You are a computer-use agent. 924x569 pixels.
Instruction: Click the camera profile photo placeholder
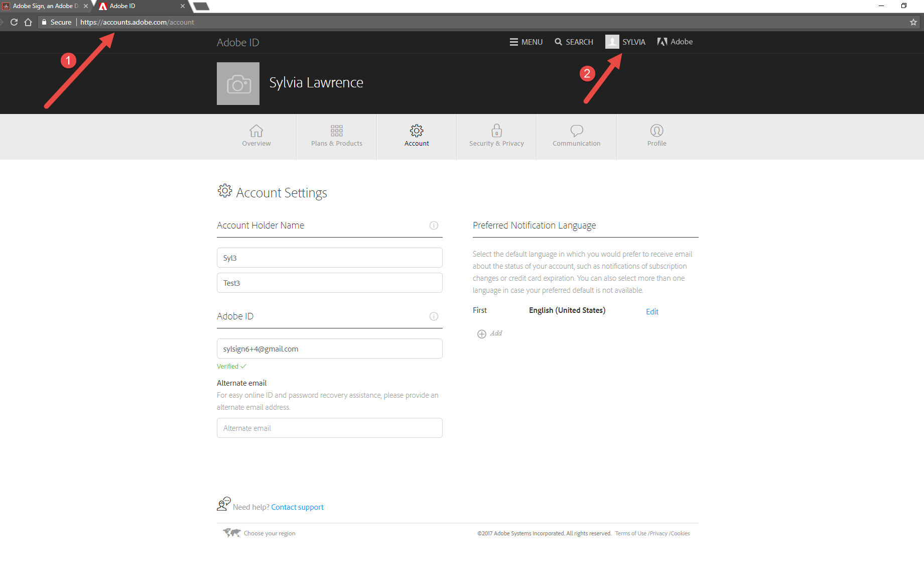coord(238,83)
